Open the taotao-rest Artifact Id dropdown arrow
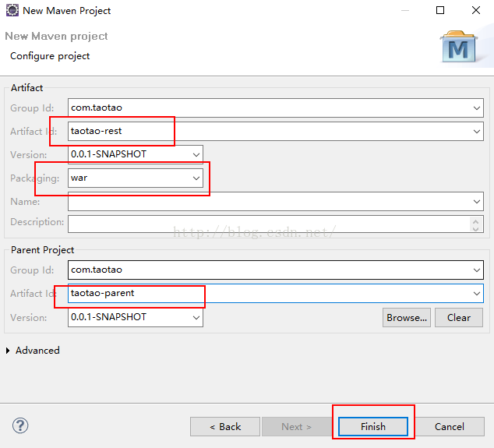This screenshot has width=494, height=448. [x=477, y=132]
